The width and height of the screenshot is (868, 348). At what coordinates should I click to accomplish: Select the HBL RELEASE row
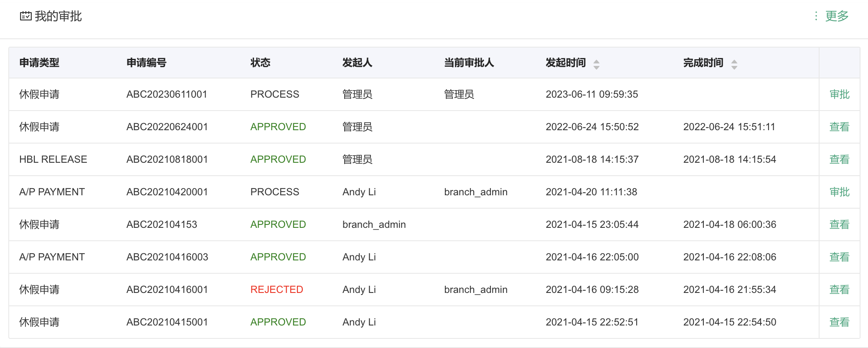(x=53, y=159)
